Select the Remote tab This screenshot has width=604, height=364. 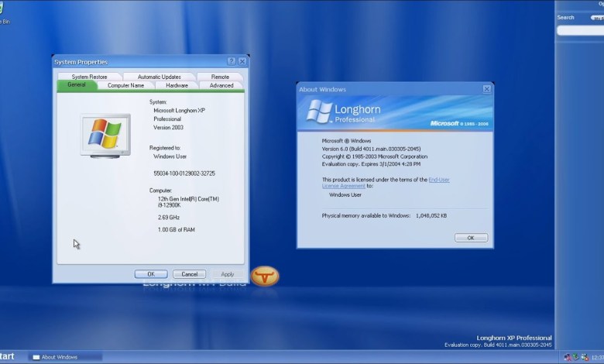tap(220, 77)
